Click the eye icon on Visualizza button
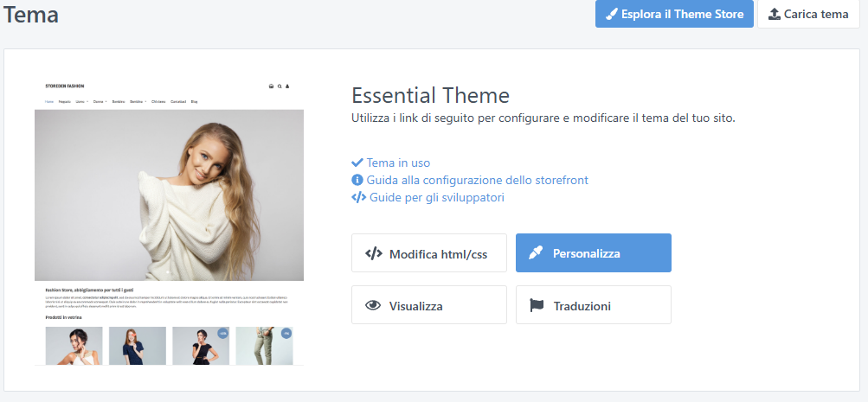The height and width of the screenshot is (402, 868). (x=374, y=305)
